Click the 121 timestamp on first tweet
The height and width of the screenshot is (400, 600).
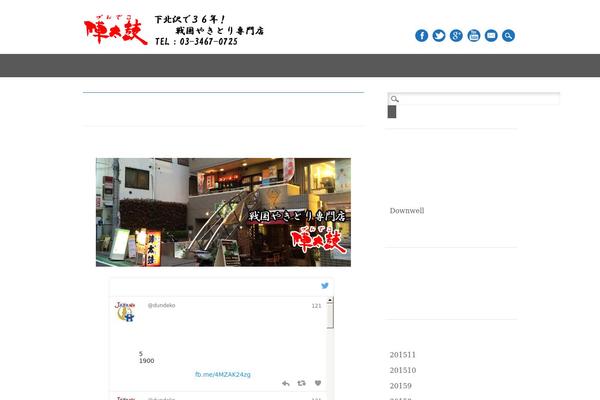(316, 306)
